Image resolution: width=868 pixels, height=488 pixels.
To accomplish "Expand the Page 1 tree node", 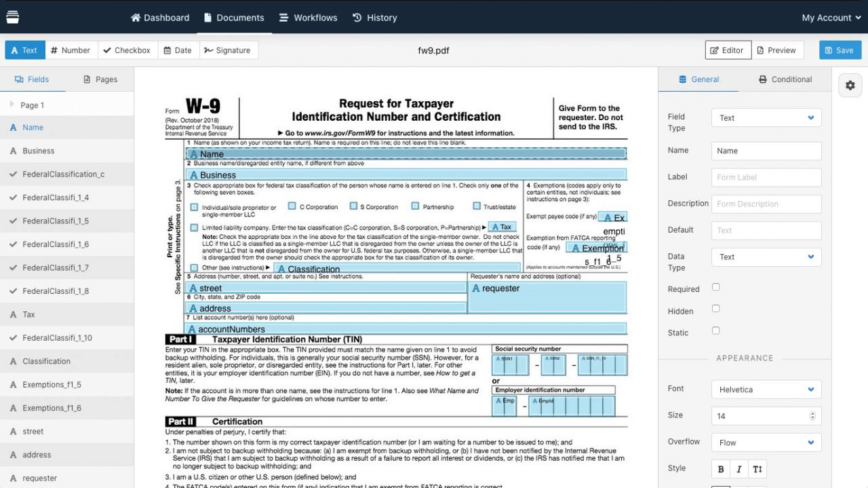I will tap(12, 105).
